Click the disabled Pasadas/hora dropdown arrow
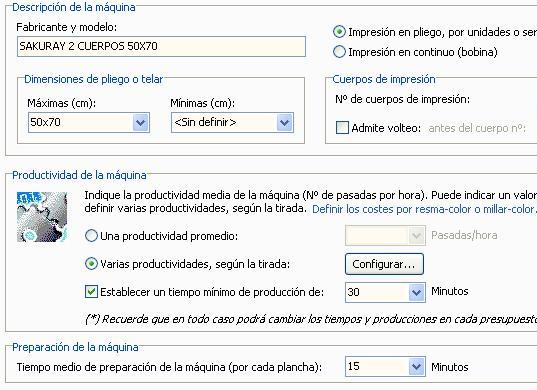This screenshot has height=390, width=537. (x=416, y=235)
